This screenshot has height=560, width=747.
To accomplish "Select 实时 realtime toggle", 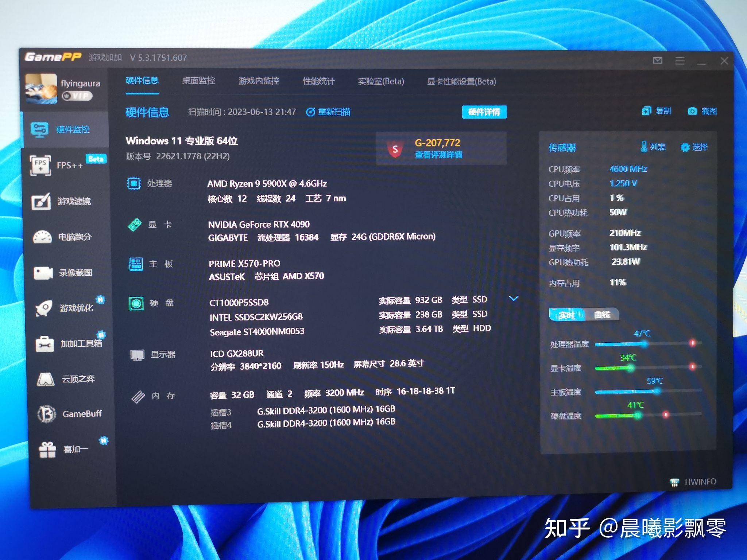I will coord(566,315).
